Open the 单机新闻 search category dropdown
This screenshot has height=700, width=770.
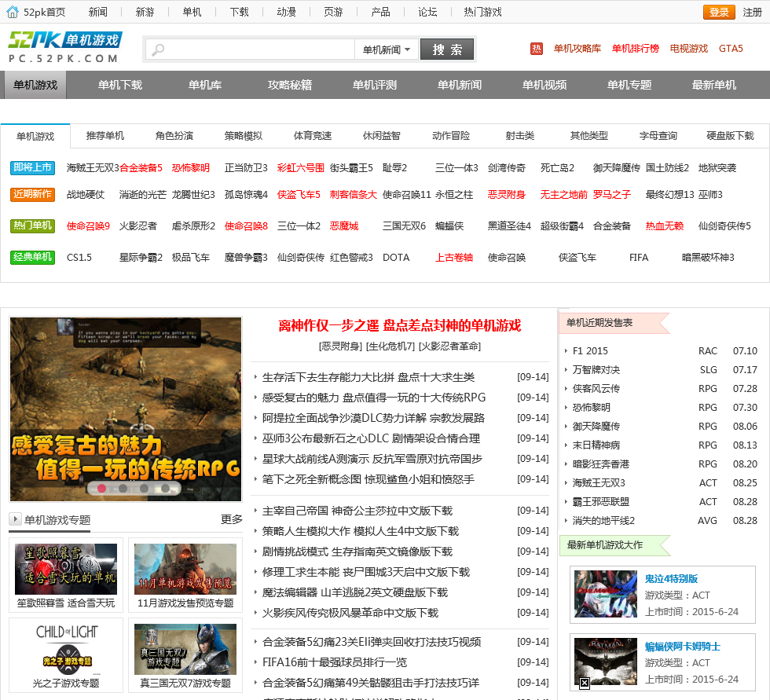pos(387,49)
